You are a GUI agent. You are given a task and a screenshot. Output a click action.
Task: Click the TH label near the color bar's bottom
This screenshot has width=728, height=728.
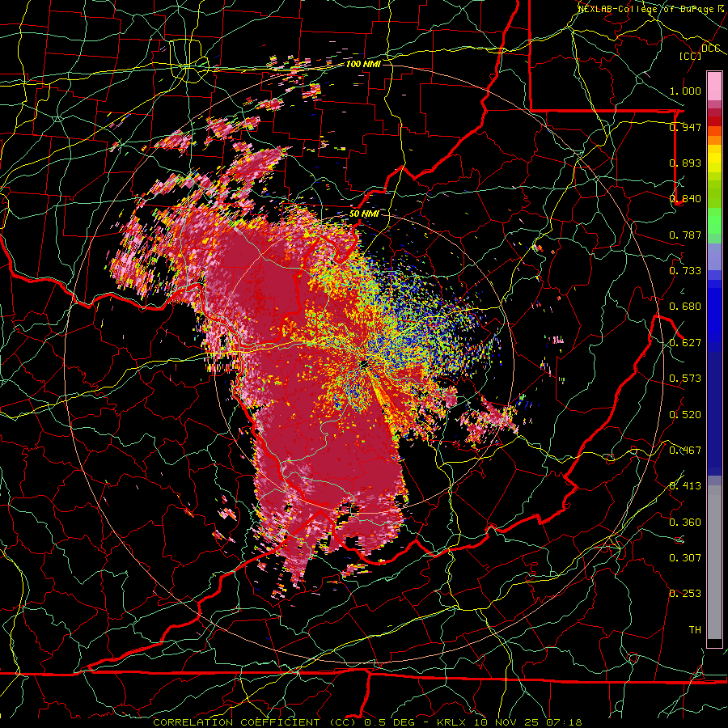click(x=695, y=630)
